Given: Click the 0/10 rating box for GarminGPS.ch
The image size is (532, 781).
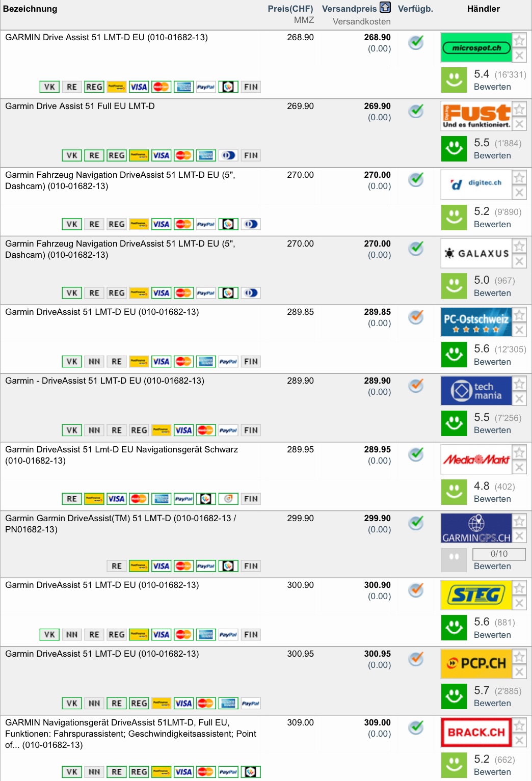Looking at the screenshot, I should pyautogui.click(x=499, y=554).
